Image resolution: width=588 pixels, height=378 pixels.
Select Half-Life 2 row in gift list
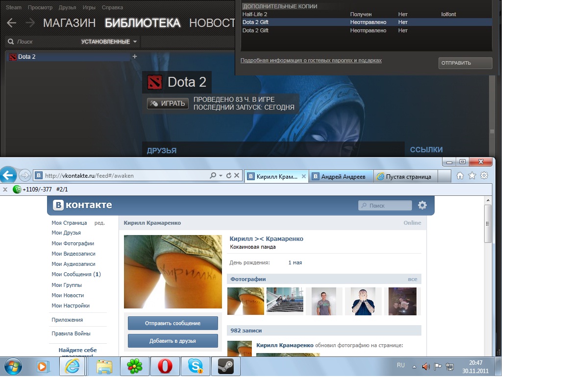pos(366,14)
